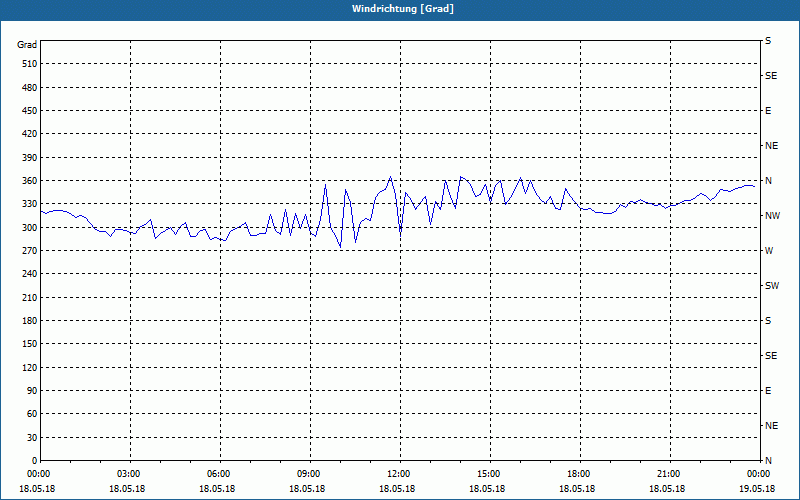The width and height of the screenshot is (800, 500).
Task: Select the 00:00 time above 19.05.18
Action: tap(757, 474)
